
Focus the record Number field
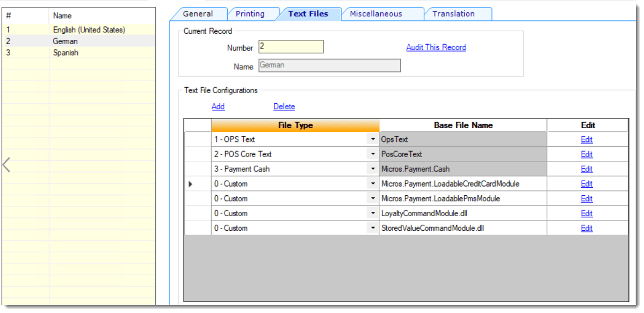(291, 47)
